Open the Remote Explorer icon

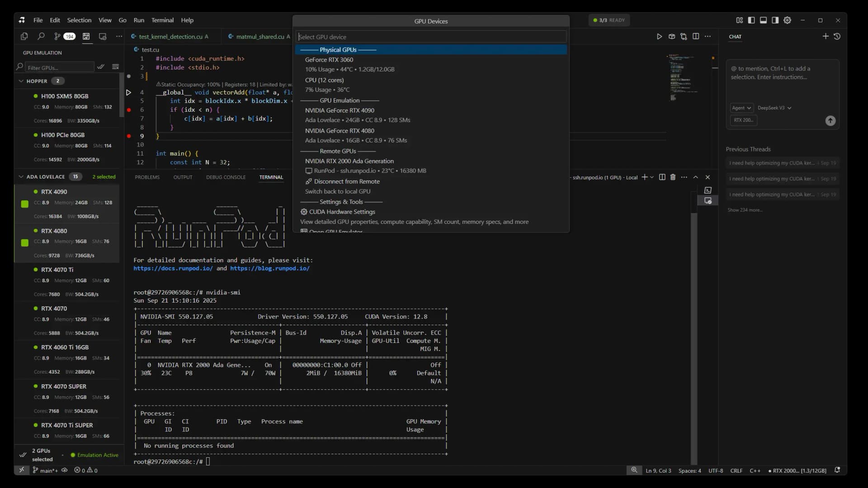click(102, 37)
